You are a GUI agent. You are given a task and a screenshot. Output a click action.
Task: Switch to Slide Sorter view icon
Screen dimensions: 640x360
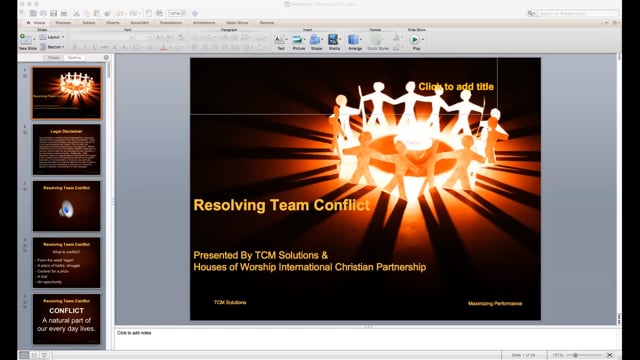tap(34, 355)
